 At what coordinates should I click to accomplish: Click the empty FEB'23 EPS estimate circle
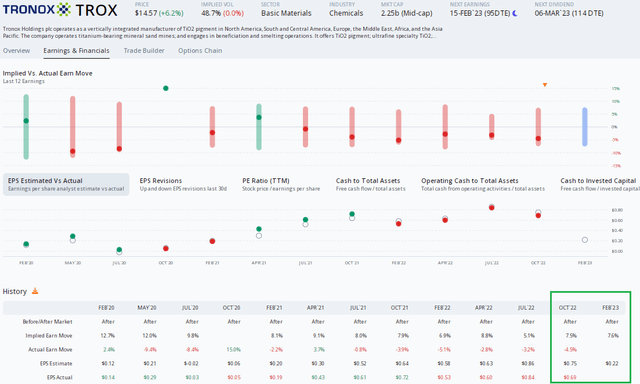tap(584, 240)
